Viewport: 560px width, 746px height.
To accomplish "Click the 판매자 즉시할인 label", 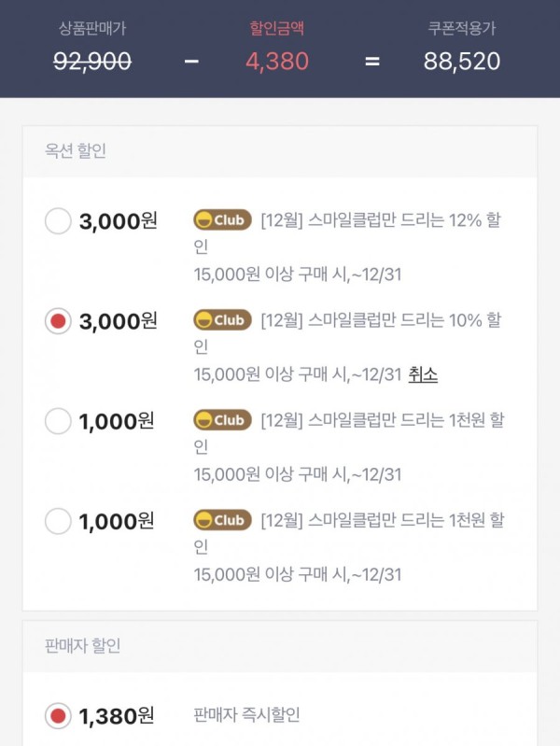I will (246, 714).
